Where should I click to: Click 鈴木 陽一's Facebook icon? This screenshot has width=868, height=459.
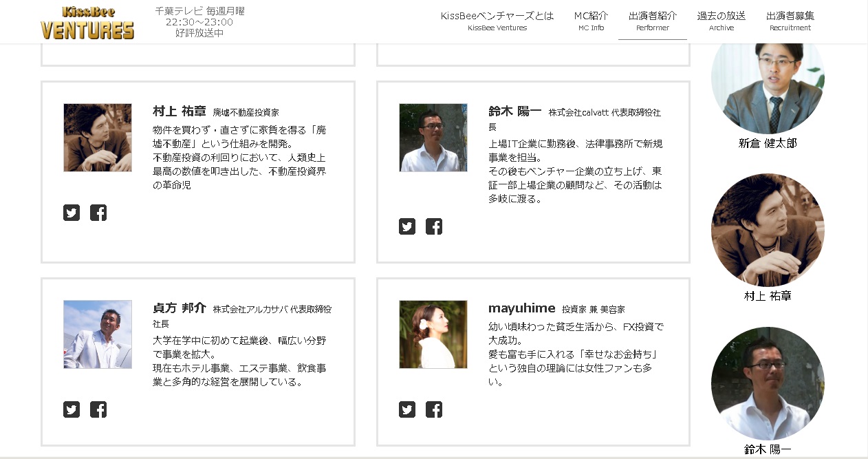point(434,226)
